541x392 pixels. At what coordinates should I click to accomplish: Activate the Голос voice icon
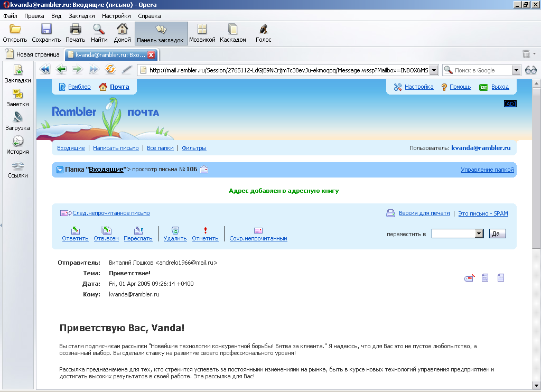[x=263, y=30]
